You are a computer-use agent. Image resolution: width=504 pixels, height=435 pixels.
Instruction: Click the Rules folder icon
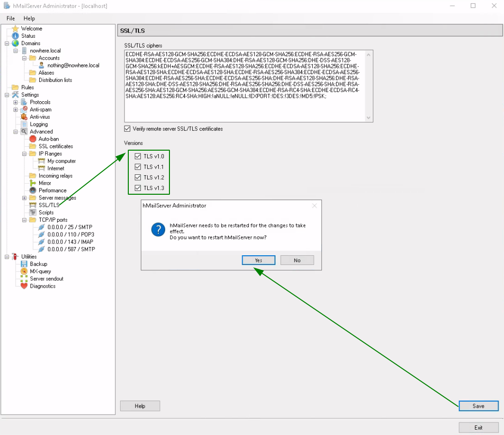click(15, 88)
